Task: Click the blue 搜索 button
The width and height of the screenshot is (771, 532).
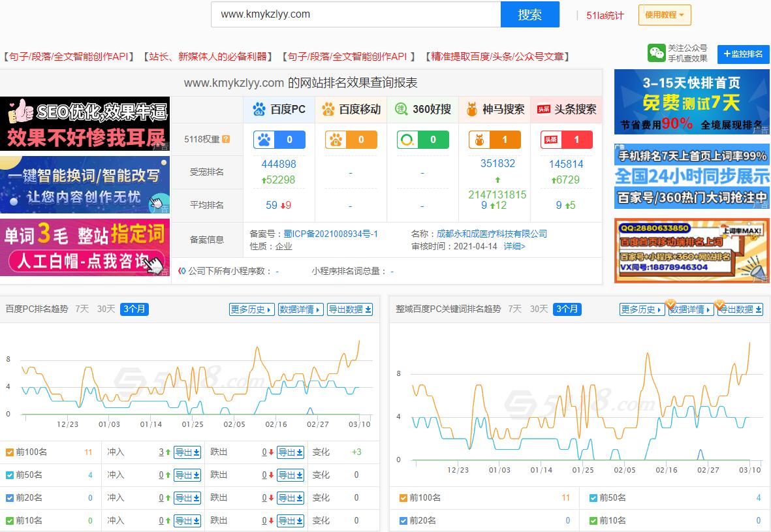Action: coord(529,14)
